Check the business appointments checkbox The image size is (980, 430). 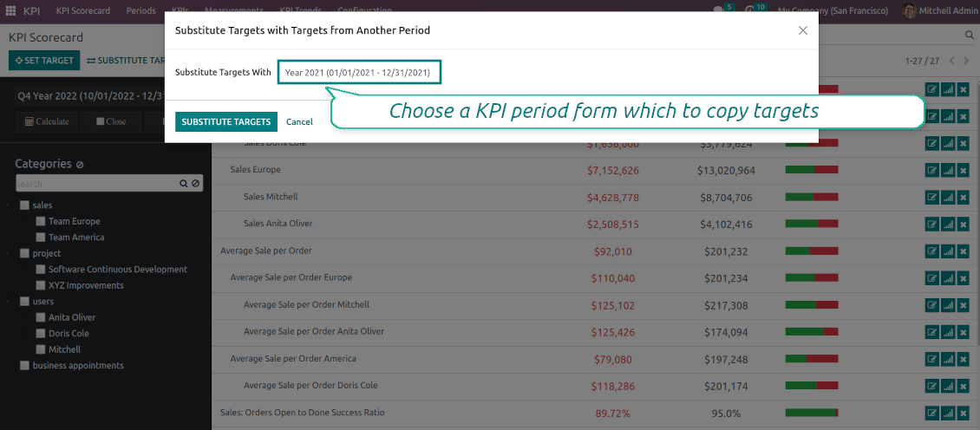tap(24, 366)
